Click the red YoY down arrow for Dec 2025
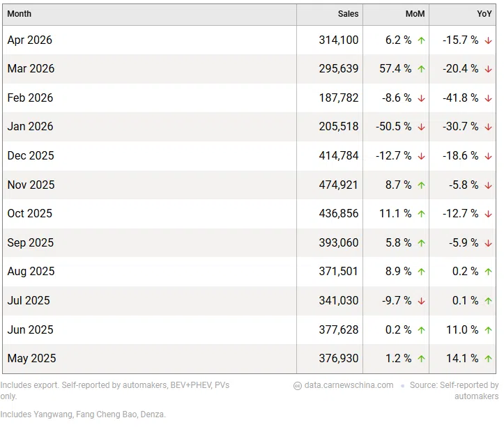The image size is (504, 427). click(488, 156)
